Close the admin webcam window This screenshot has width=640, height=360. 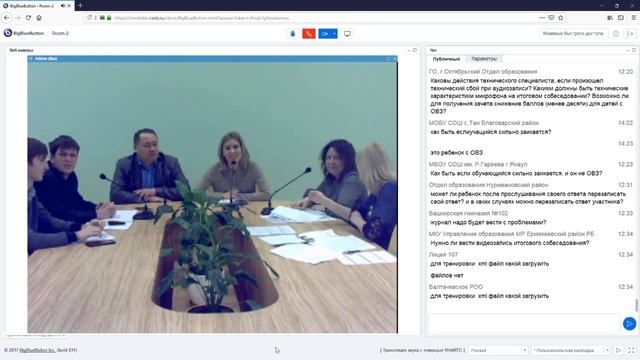pyautogui.click(x=394, y=59)
